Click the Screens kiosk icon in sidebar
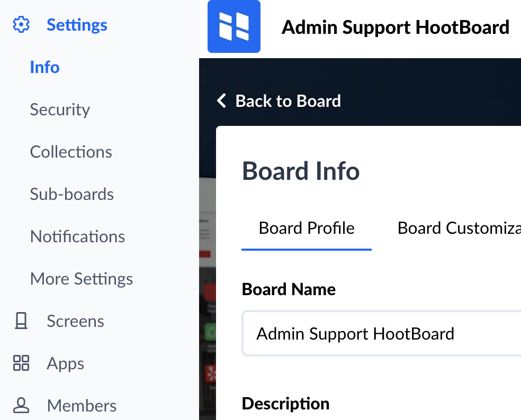 (x=21, y=321)
